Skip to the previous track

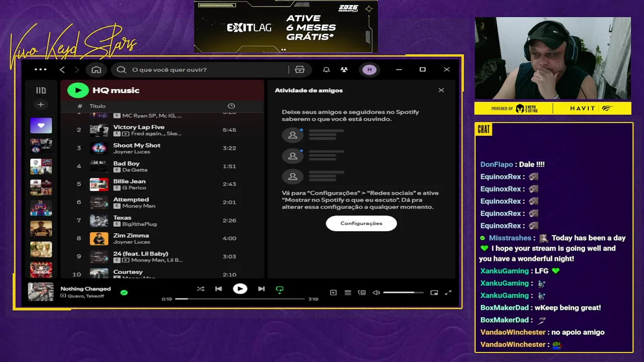218,289
